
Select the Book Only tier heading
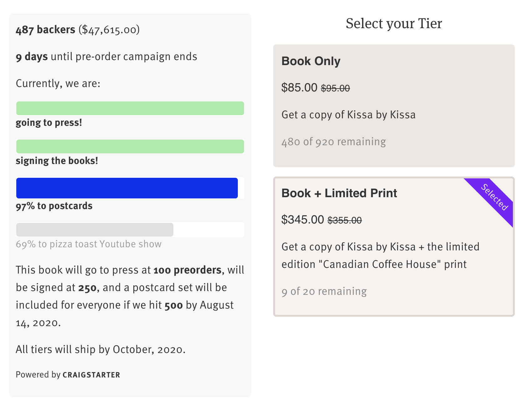coord(311,61)
